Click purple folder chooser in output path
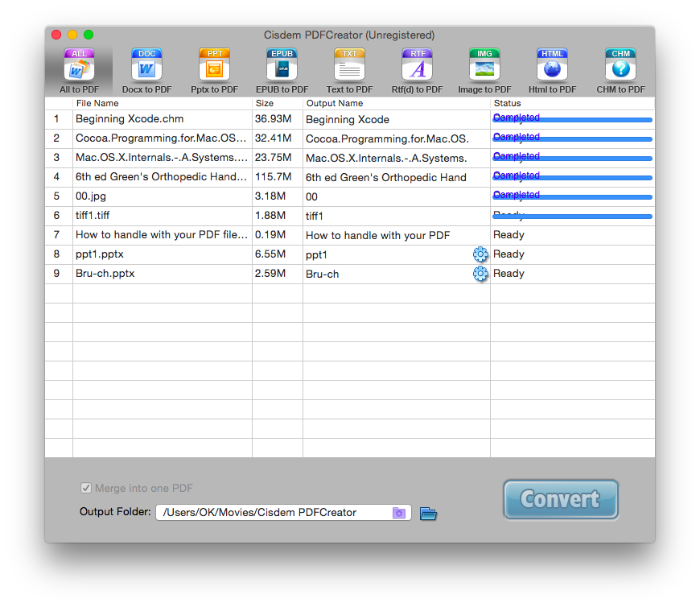This screenshot has width=700, height=607. click(x=398, y=513)
